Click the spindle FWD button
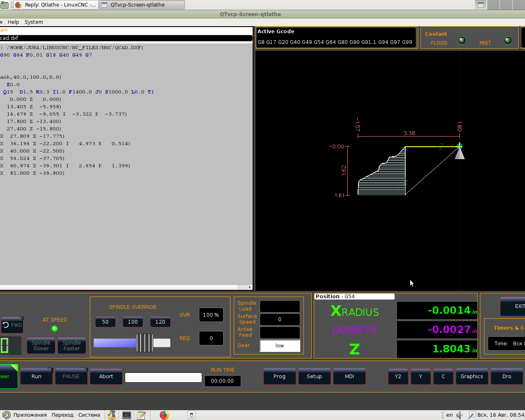 point(12,325)
